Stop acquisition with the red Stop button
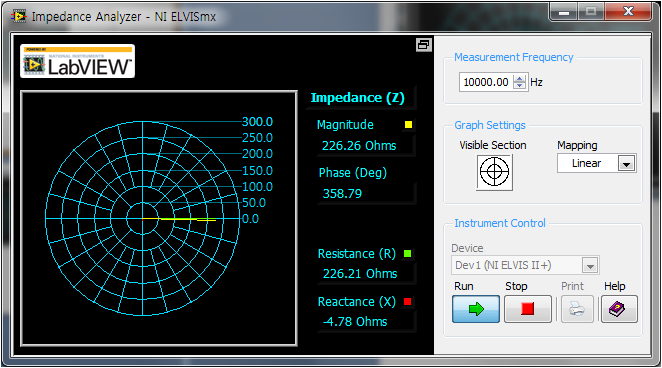 coord(528,309)
